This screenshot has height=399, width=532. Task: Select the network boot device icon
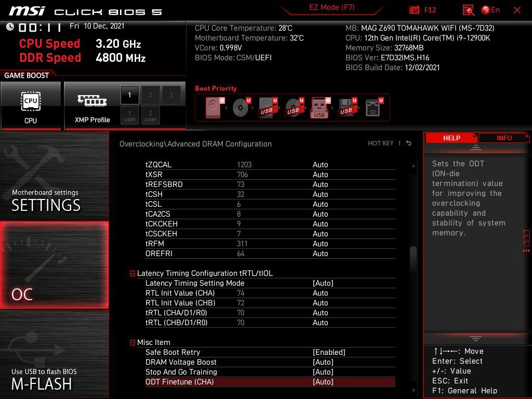click(x=374, y=108)
